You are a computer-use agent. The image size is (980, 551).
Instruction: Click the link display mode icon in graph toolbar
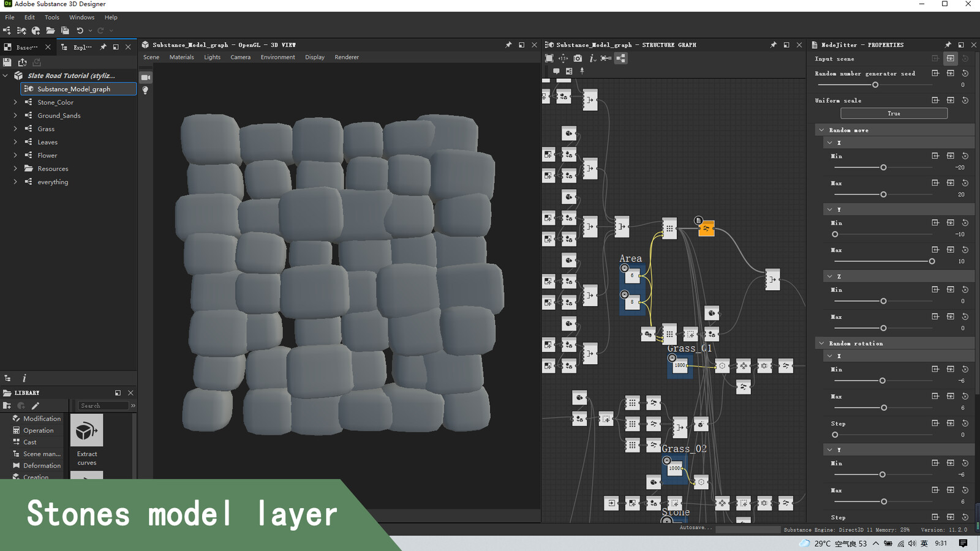pos(606,58)
